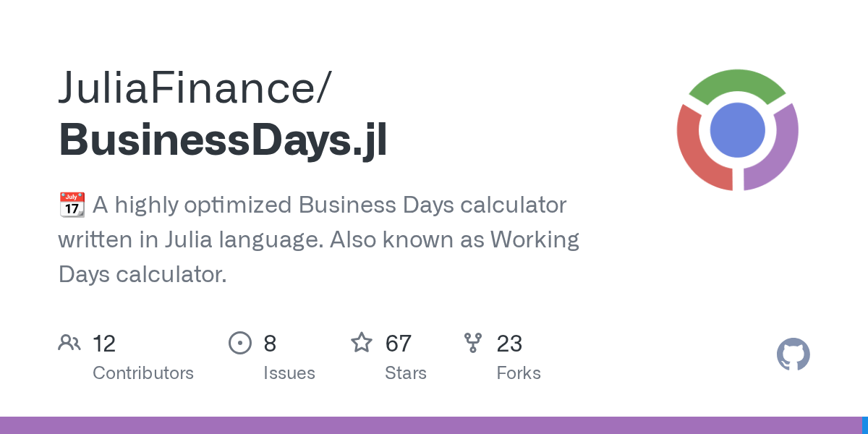Click the Contributors people icon
Image resolution: width=868 pixels, height=434 pixels.
coord(69,343)
